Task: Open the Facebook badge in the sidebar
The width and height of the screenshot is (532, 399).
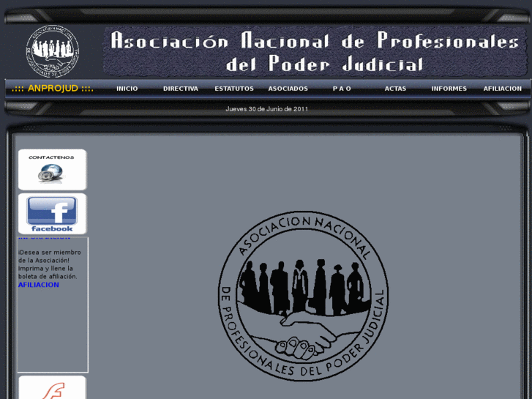Action: [x=52, y=214]
